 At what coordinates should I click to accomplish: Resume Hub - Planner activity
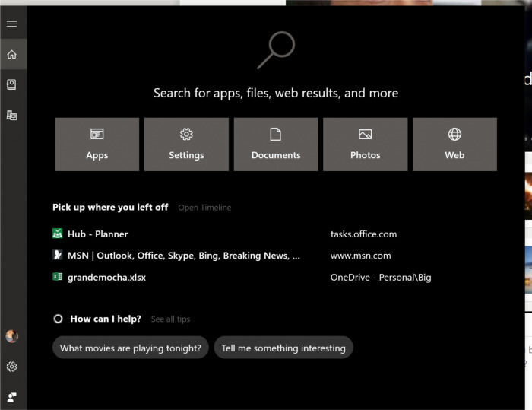pos(97,234)
